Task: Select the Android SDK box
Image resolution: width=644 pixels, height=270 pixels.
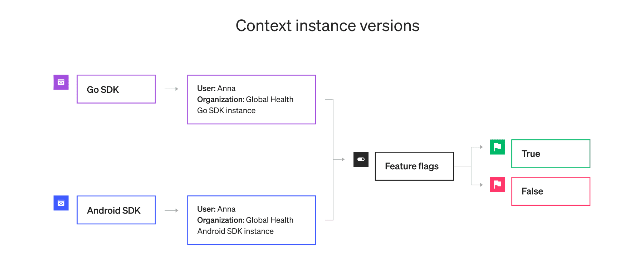Action: pyautogui.click(x=116, y=210)
